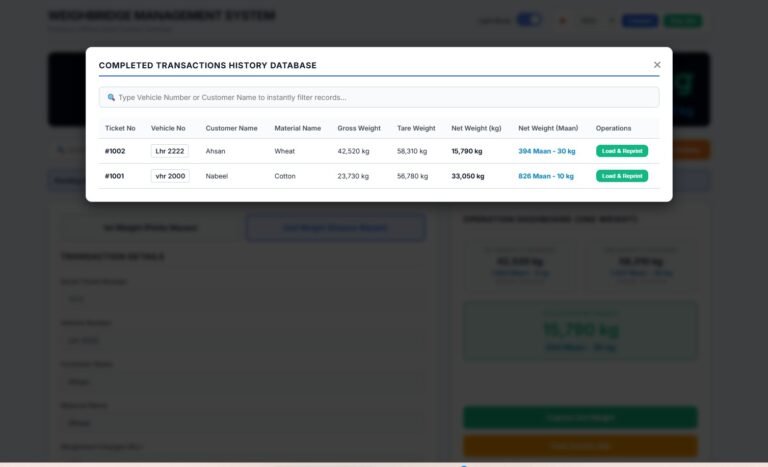Screen dimensions: 768x467
Task: Click the dark green capture button behind dialog
Action: point(580,417)
